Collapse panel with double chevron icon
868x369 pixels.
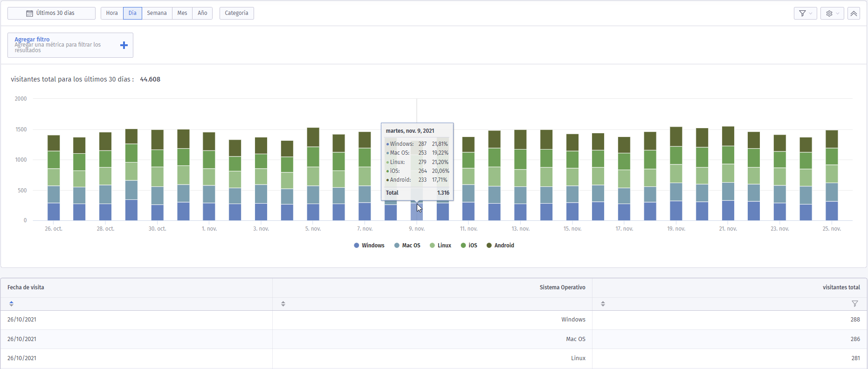pos(854,14)
